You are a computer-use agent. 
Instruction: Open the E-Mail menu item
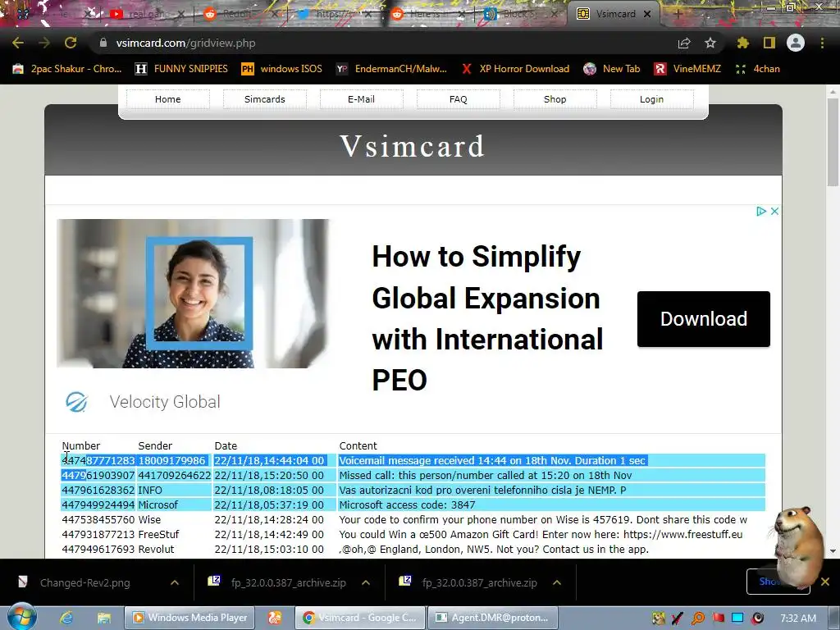pyautogui.click(x=361, y=99)
